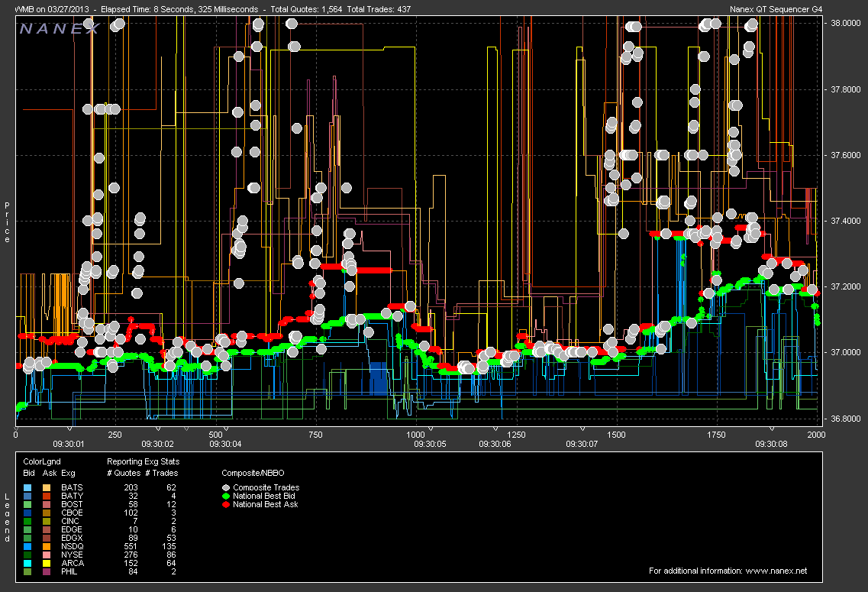Click the 'Total Trades: 437' header text
The height and width of the screenshot is (592, 868).
379,9
